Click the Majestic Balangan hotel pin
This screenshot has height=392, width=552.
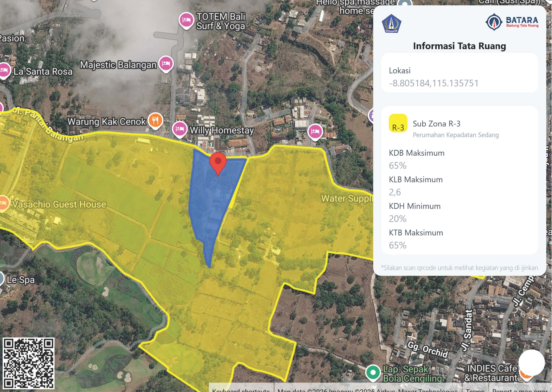(166, 64)
